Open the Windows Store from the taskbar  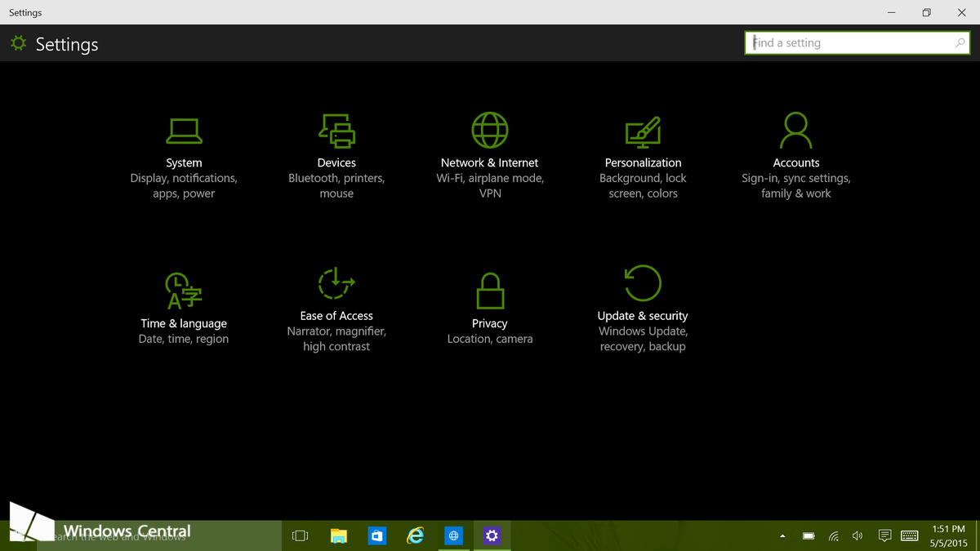(376, 535)
